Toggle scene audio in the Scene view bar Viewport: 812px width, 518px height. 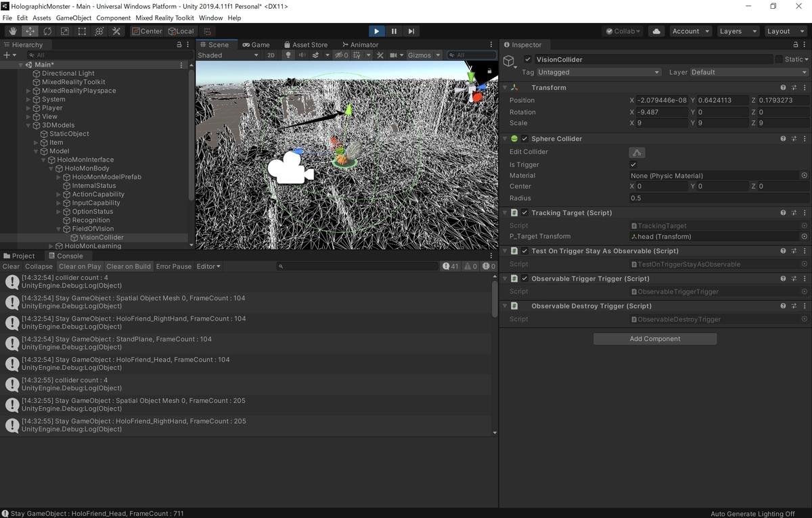coord(302,55)
